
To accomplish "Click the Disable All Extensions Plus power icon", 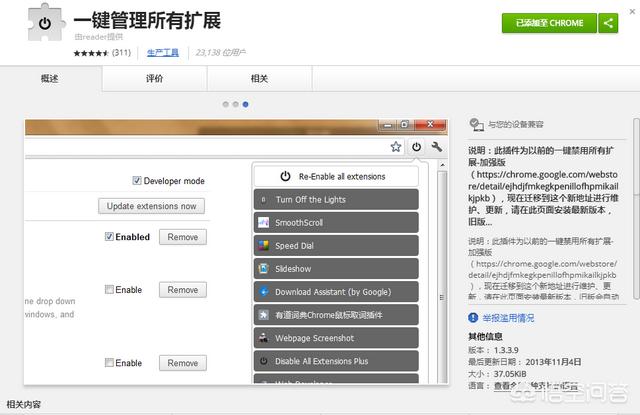I will click(264, 361).
